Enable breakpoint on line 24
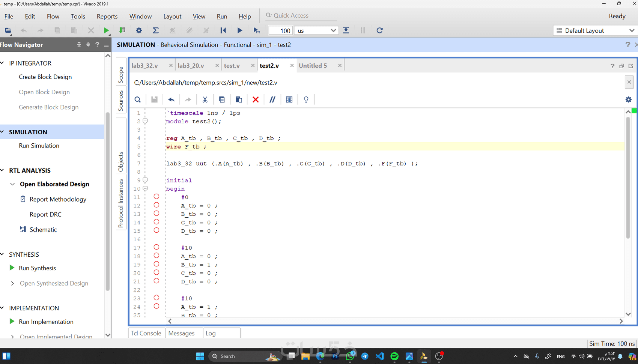 (x=156, y=306)
